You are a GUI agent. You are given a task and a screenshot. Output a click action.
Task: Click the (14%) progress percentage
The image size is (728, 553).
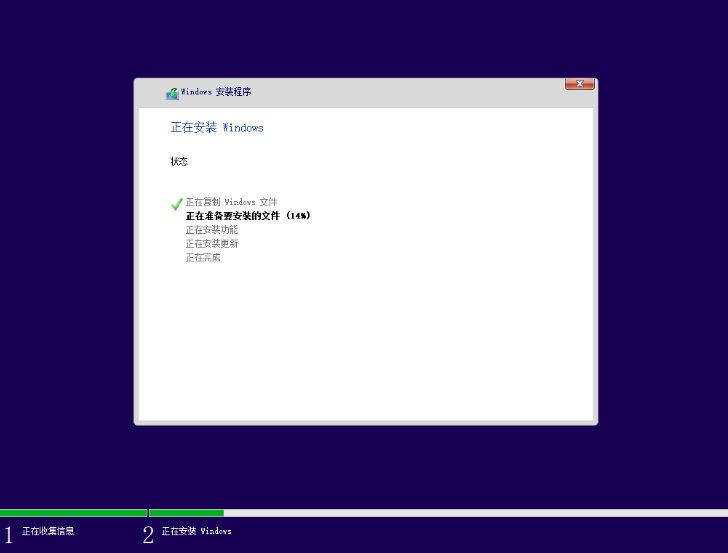pos(298,216)
